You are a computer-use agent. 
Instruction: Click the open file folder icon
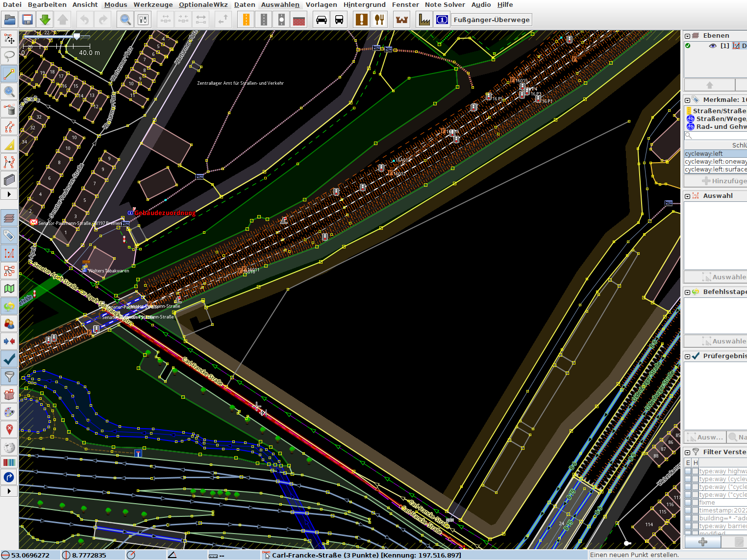(9, 20)
